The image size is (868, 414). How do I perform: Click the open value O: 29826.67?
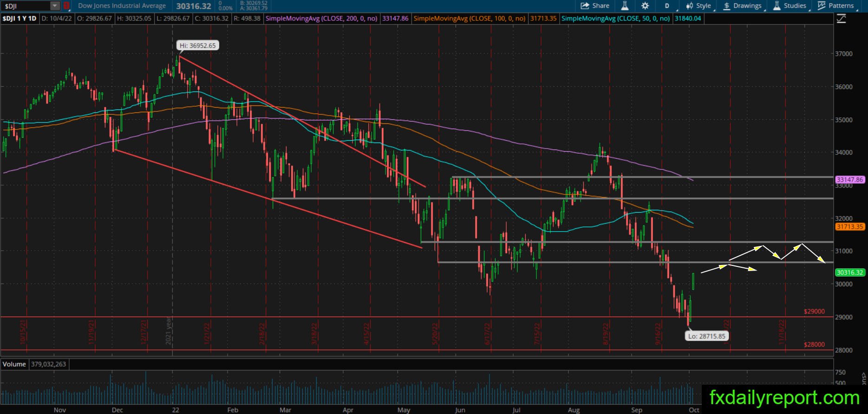pos(94,19)
